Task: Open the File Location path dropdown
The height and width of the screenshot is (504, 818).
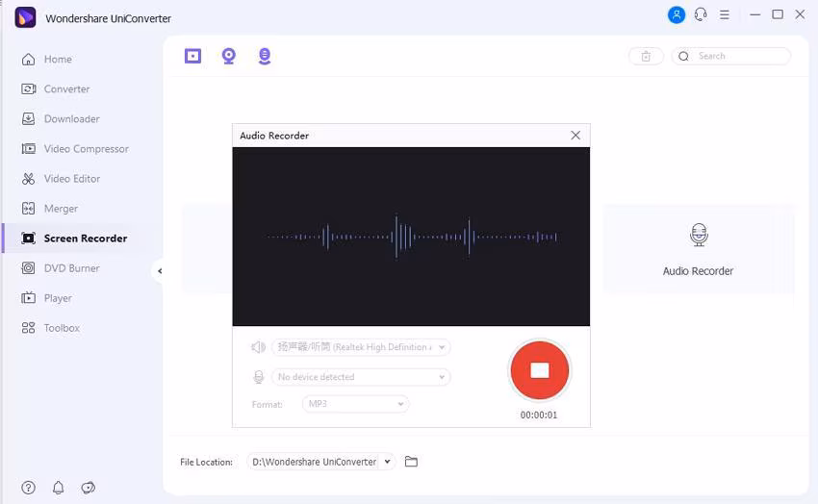Action: [388, 462]
